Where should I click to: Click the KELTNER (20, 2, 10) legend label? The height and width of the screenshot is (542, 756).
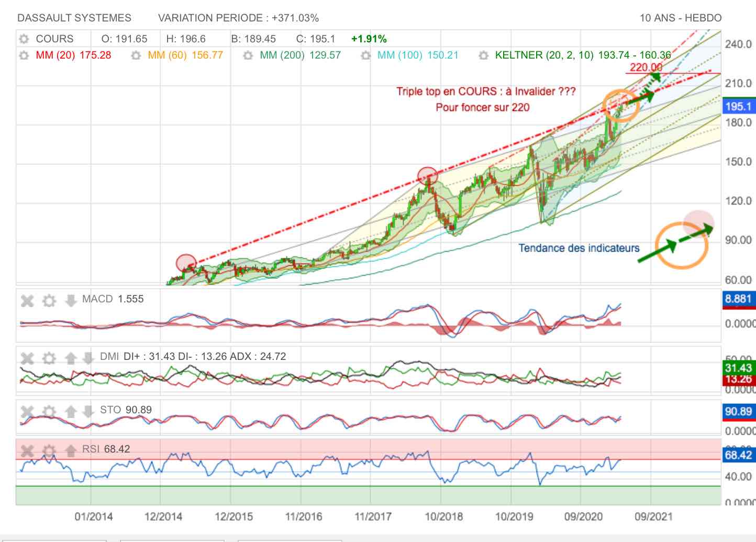(x=583, y=55)
